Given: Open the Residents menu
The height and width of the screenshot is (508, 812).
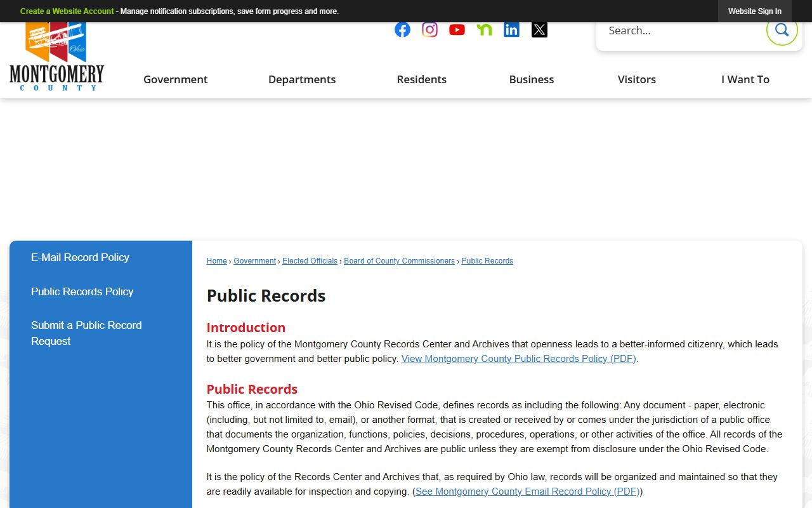Looking at the screenshot, I should click(422, 79).
